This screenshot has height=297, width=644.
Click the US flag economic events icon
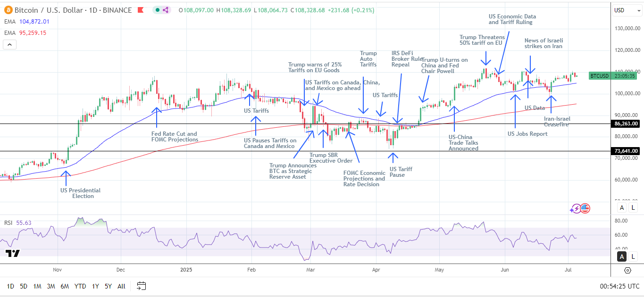pyautogui.click(x=585, y=208)
